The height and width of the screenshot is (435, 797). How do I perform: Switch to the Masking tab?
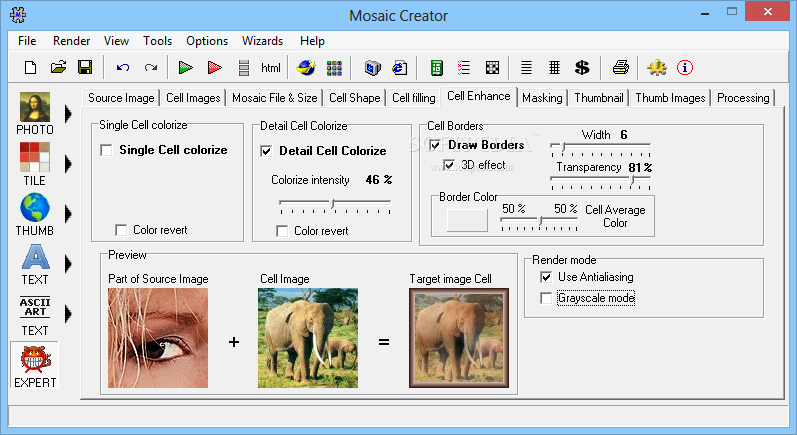542,98
